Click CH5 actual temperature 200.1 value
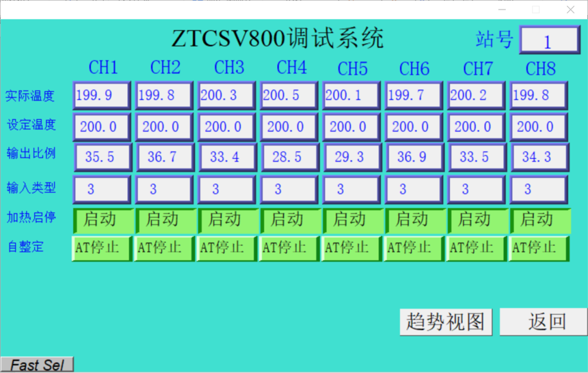This screenshot has width=588, height=373. click(x=351, y=95)
